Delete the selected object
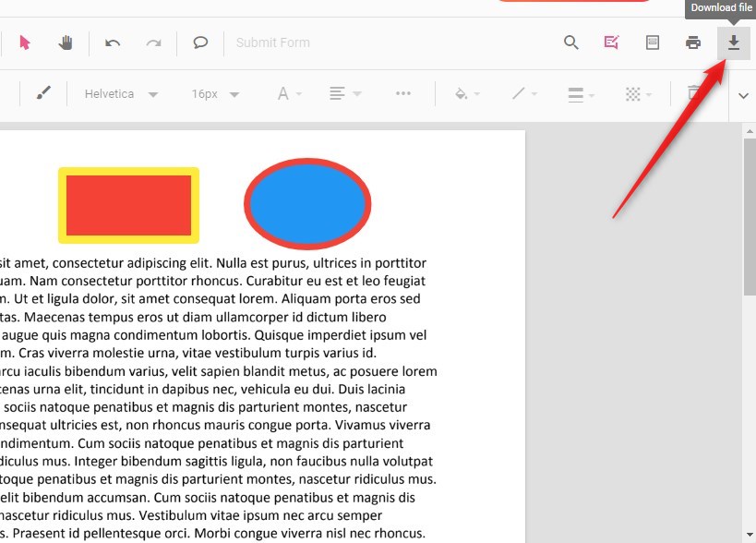The height and width of the screenshot is (543, 756). [x=693, y=93]
